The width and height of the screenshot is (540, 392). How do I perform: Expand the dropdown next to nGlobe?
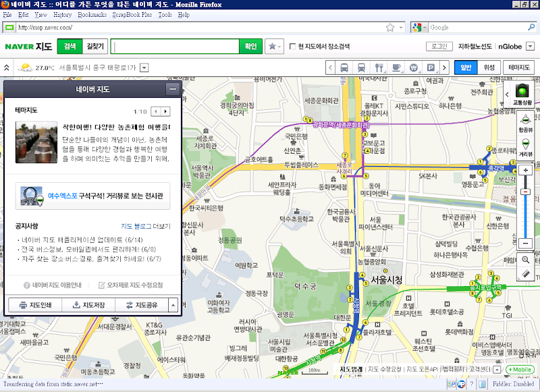[530, 47]
